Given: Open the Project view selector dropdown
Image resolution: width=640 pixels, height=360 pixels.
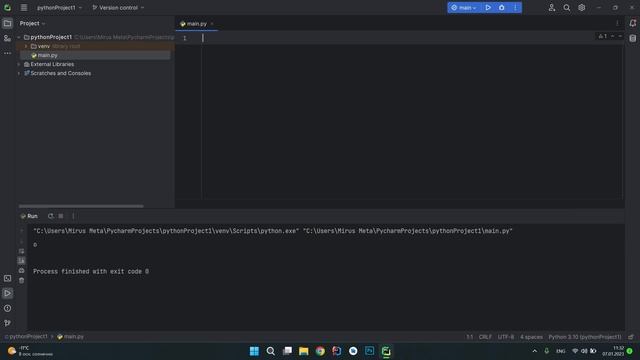Looking at the screenshot, I should 32,23.
